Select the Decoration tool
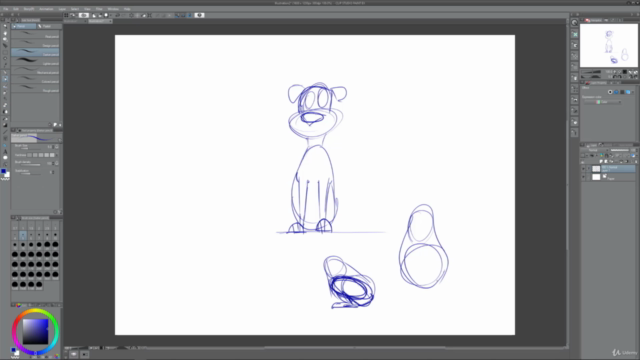Screen dimensions: 640x360 coord(5,98)
